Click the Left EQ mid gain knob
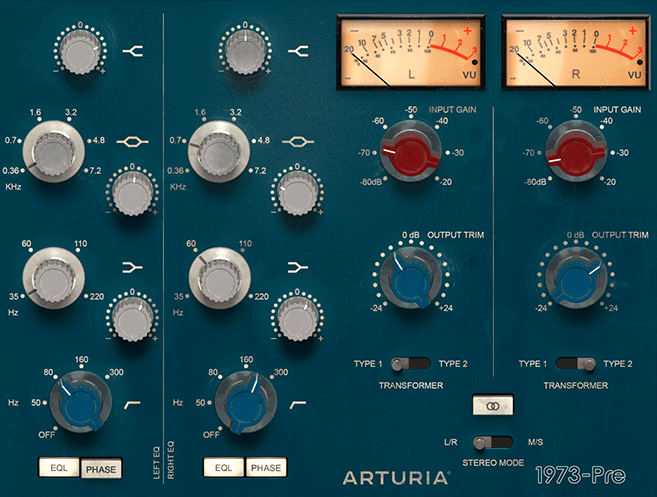The height and width of the screenshot is (497, 657). [132, 194]
